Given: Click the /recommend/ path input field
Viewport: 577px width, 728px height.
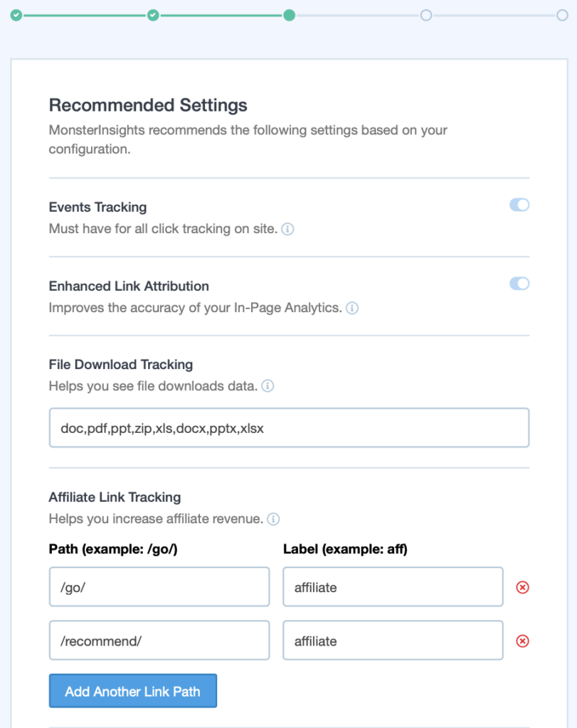Looking at the screenshot, I should 159,641.
